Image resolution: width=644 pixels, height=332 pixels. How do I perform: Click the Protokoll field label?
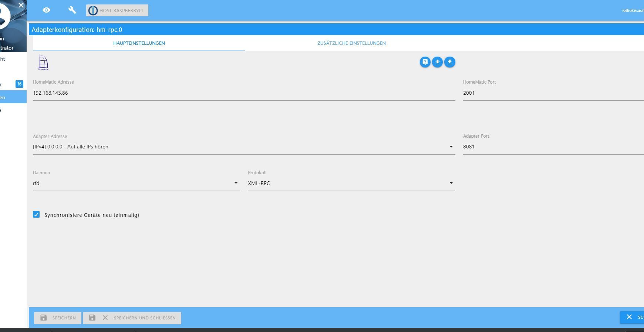(x=257, y=173)
